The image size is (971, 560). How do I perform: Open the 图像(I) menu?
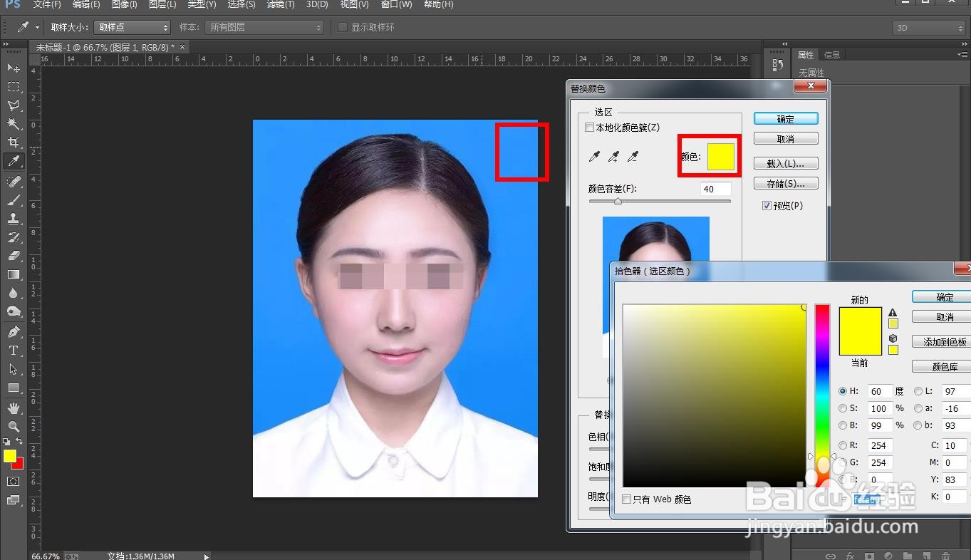124,5
